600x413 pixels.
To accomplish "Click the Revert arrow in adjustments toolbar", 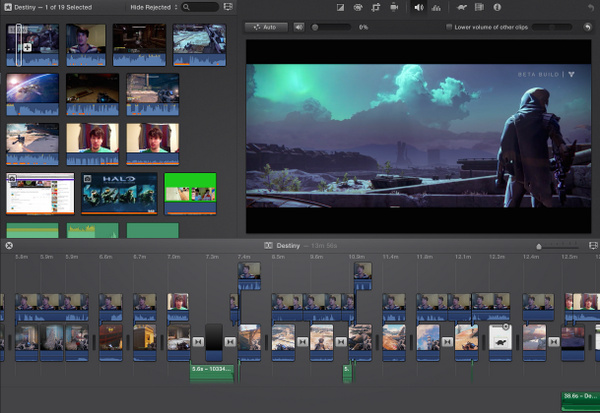I will 591,7.
